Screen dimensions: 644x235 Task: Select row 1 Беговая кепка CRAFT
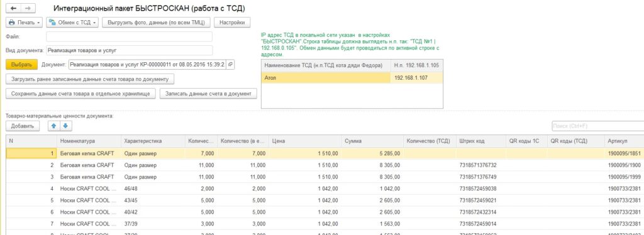325,154
